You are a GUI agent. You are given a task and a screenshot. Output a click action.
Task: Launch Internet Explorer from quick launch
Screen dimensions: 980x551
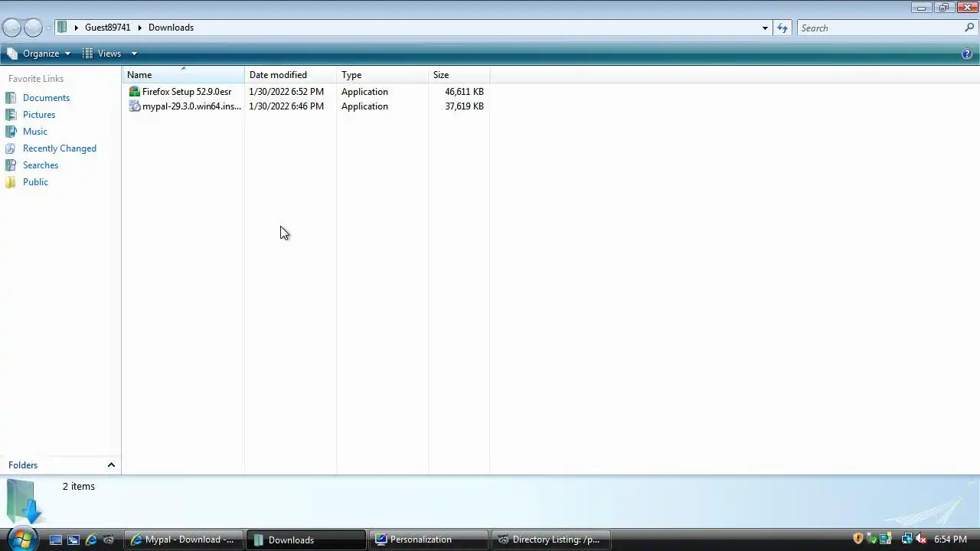(91, 540)
